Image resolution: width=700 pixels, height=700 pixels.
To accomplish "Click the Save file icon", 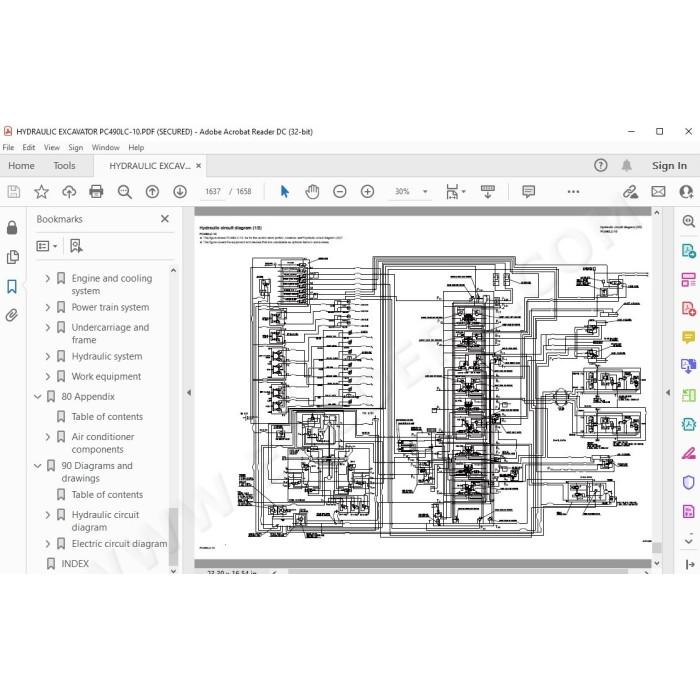I will (13, 192).
